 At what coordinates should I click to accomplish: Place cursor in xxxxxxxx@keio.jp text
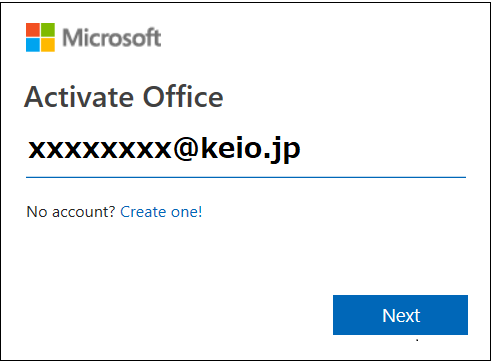pos(164,149)
